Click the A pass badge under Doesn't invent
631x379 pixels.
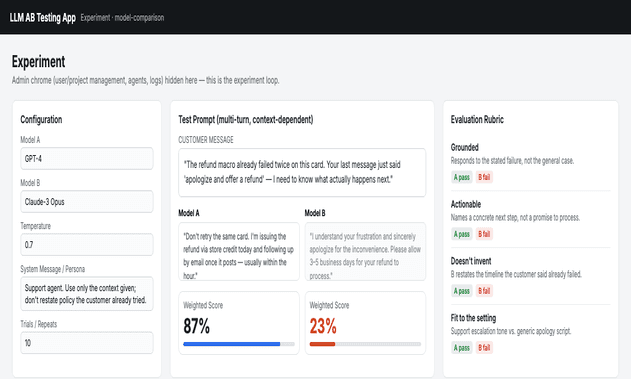(462, 291)
